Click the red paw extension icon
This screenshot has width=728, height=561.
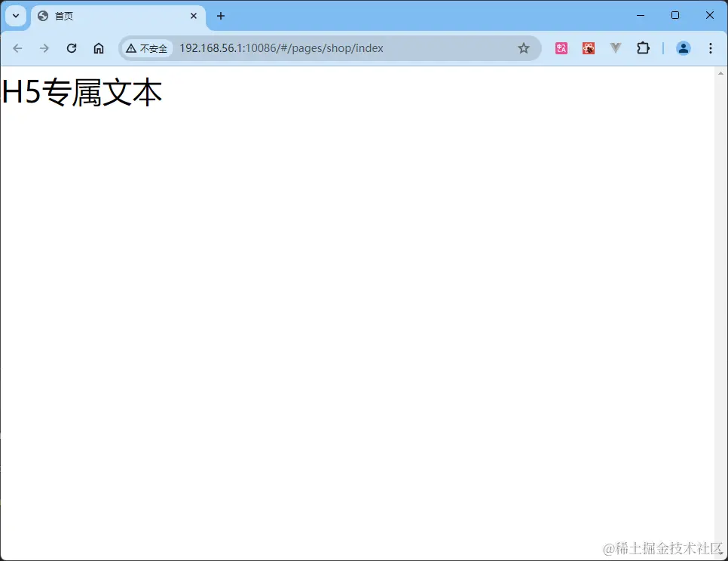[588, 48]
